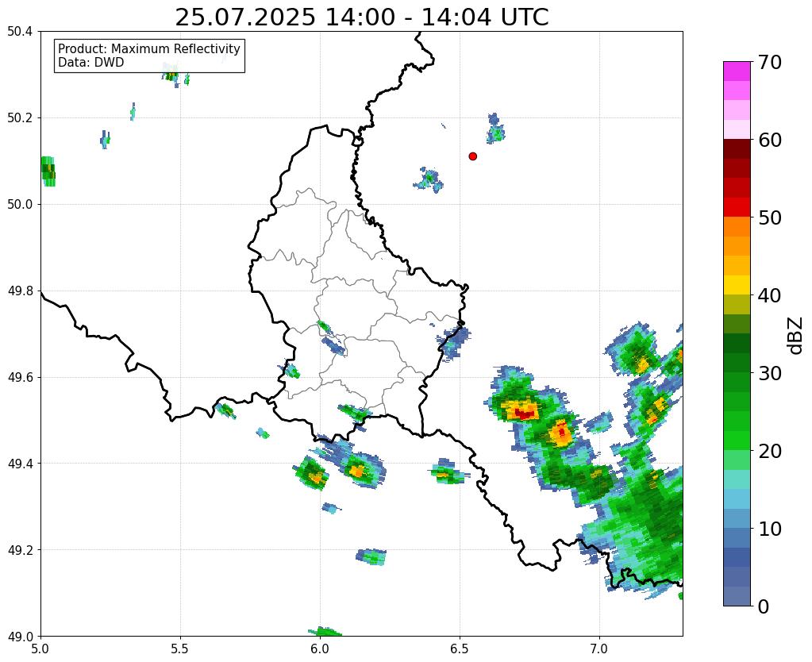Click the longitude tick label 6.0
812x662 pixels.
click(320, 648)
